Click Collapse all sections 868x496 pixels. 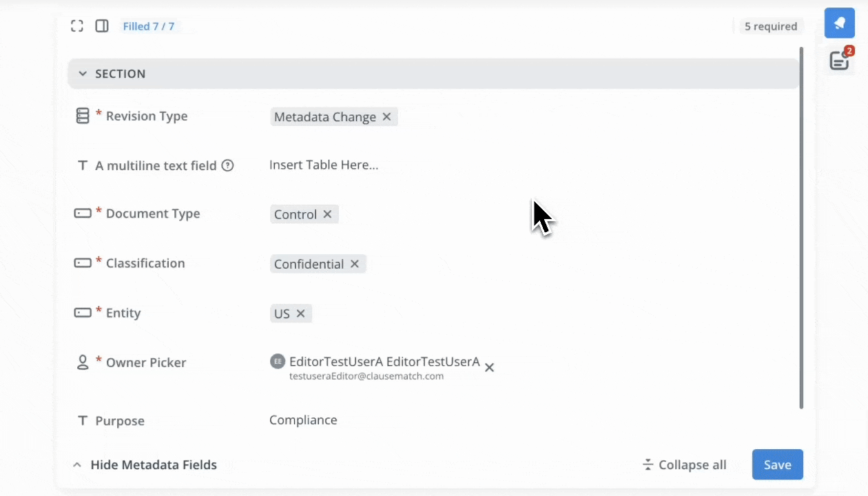click(x=684, y=465)
